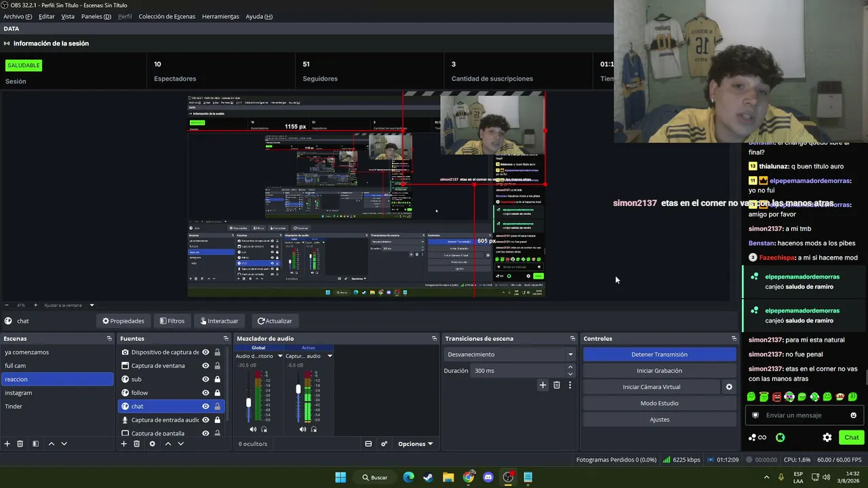Open virtual camera settings gear
Screen dimensions: 868x488
click(x=729, y=387)
